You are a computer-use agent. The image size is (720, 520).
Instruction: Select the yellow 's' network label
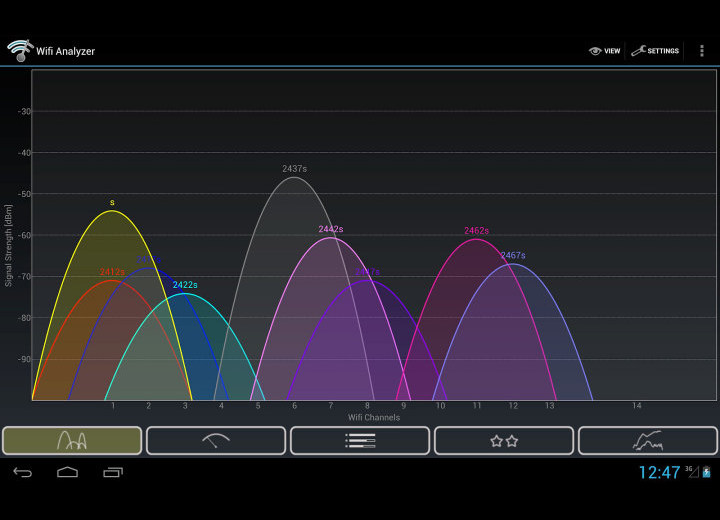pos(112,203)
